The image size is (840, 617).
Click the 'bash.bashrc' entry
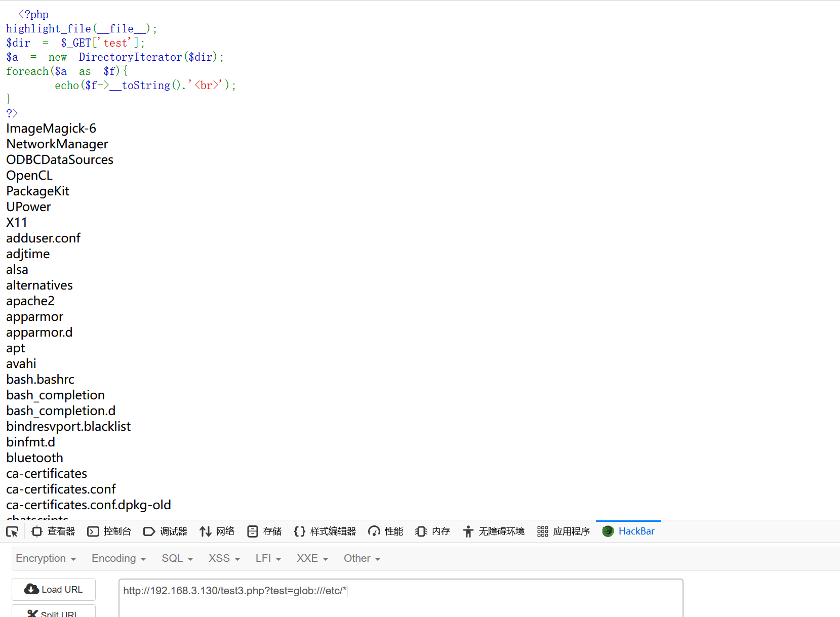click(x=40, y=380)
